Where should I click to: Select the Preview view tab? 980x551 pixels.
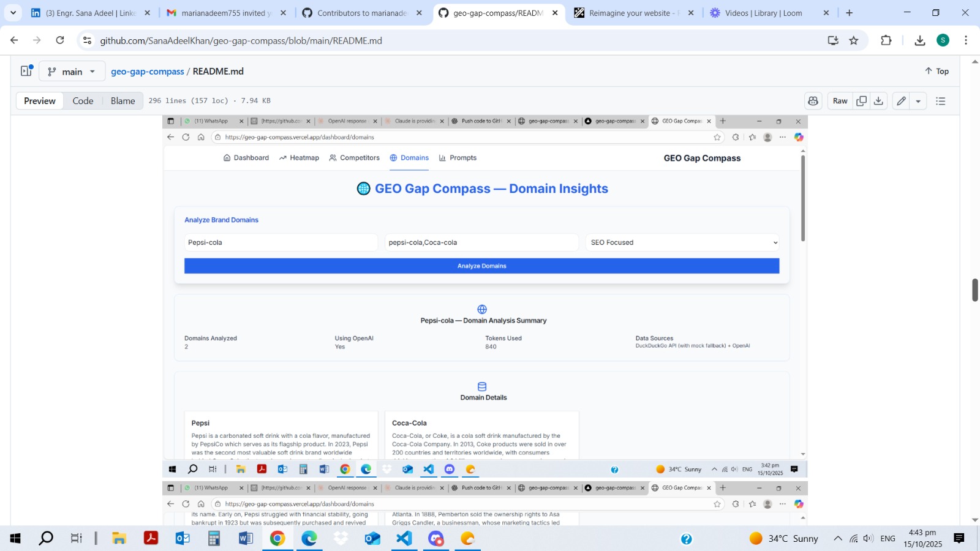tap(40, 101)
